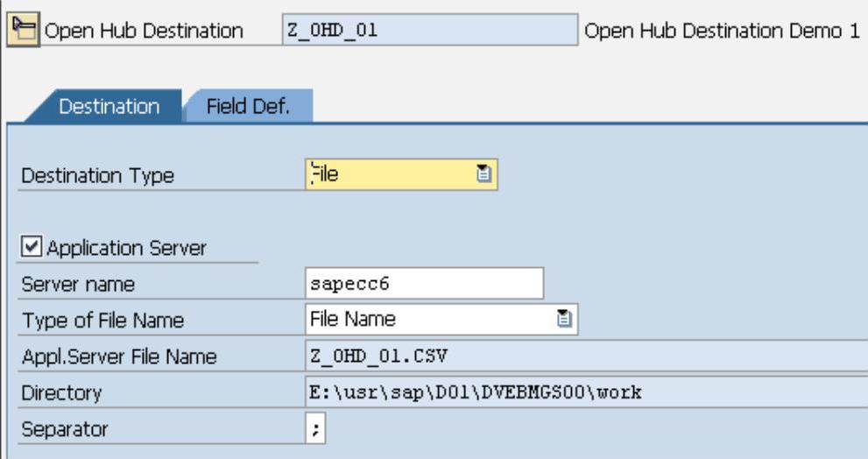The height and width of the screenshot is (459, 868).
Task: Click the Separator label text
Action: (64, 430)
